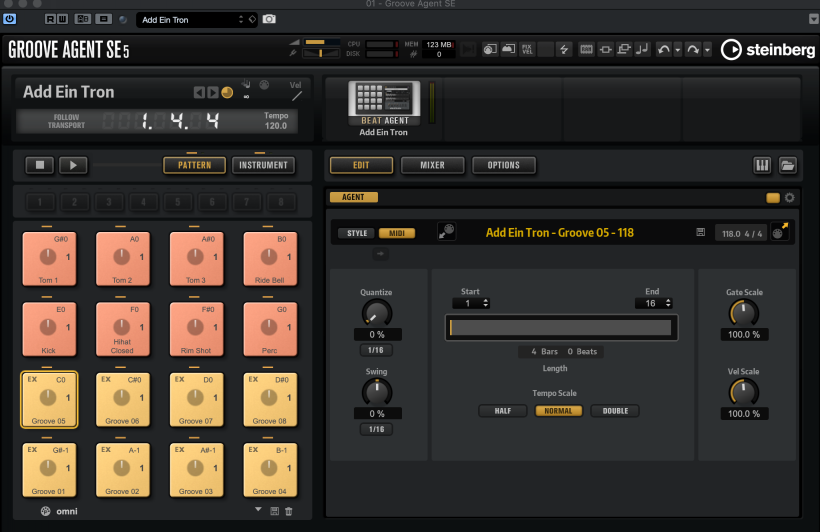Trigger the Kick pad
The image size is (820, 532).
(49, 330)
